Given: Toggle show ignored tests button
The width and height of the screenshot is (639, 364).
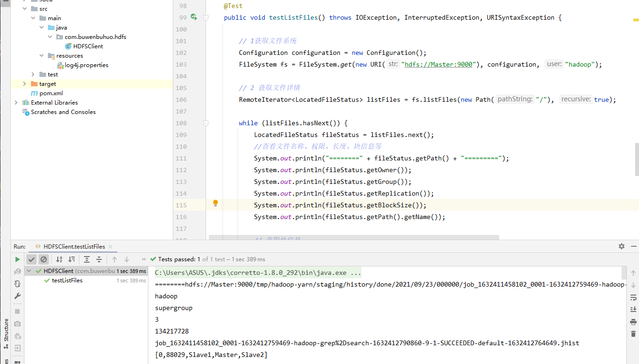Looking at the screenshot, I should pyautogui.click(x=44, y=259).
